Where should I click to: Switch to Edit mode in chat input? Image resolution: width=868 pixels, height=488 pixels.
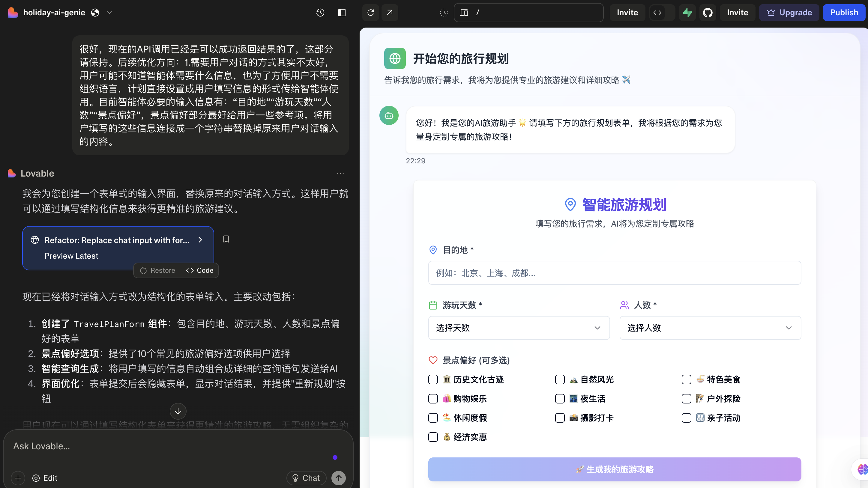click(x=45, y=478)
